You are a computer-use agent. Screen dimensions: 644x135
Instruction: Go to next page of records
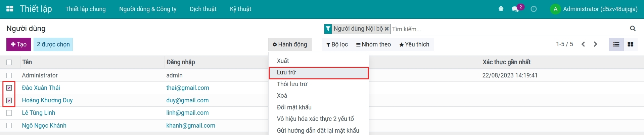click(595, 44)
